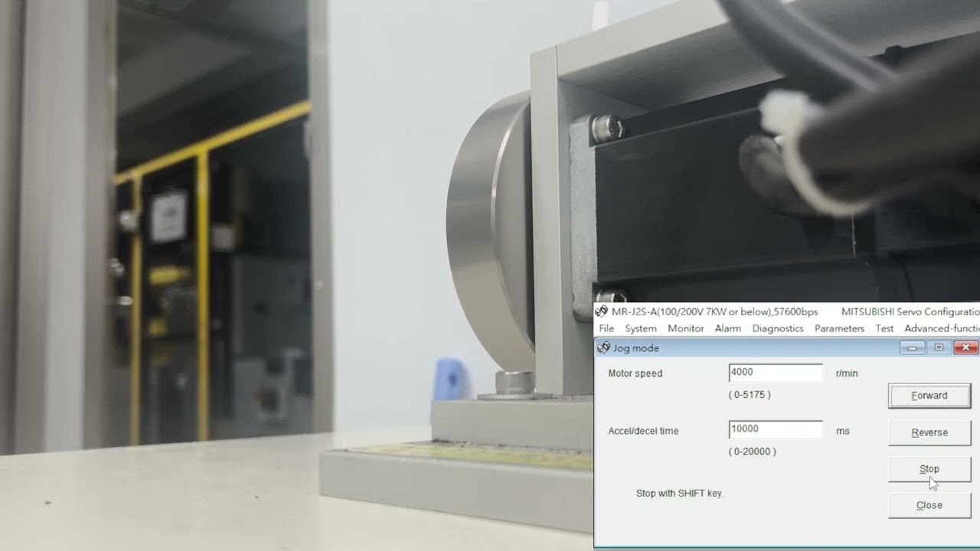Maximize the Jog mode window
Image resolution: width=980 pixels, height=551 pixels.
click(939, 347)
